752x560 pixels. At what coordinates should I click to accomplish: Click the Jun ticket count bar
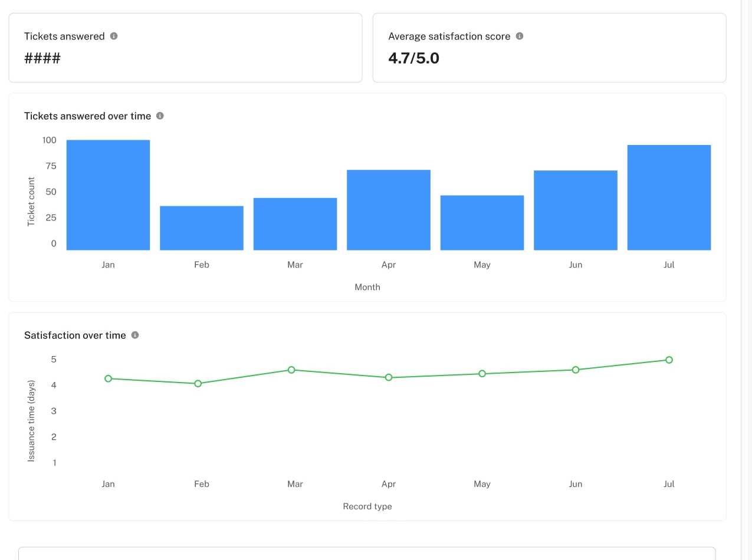576,210
